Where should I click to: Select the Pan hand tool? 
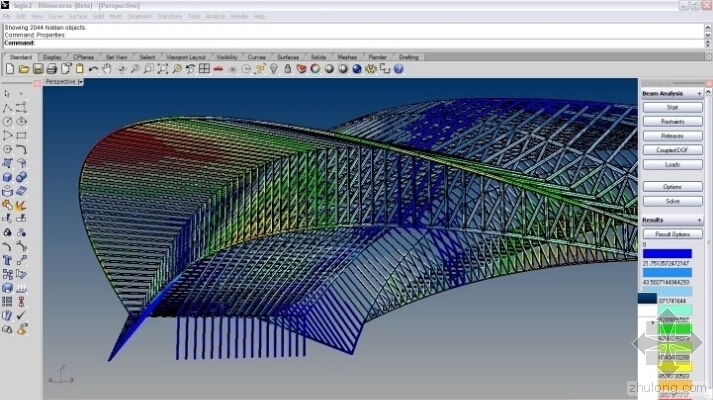tap(108, 69)
